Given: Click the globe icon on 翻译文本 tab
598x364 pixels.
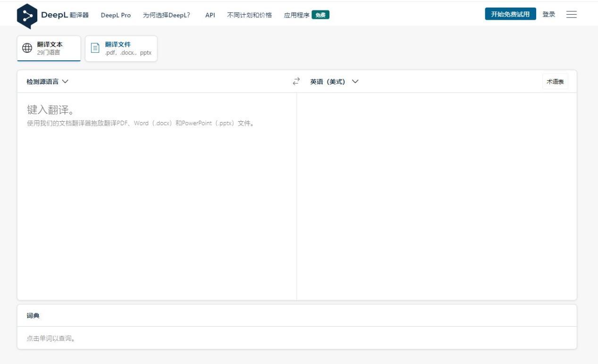Looking at the screenshot, I should click(27, 48).
